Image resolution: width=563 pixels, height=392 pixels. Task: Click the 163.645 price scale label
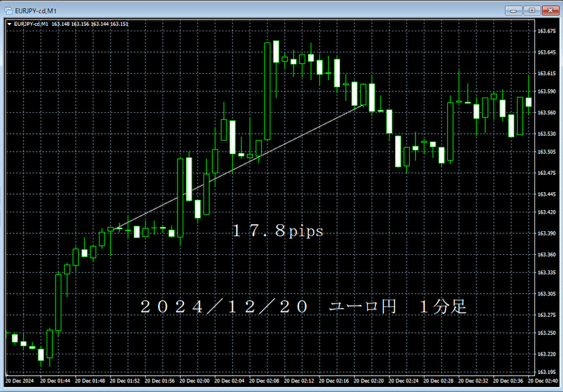(546, 52)
